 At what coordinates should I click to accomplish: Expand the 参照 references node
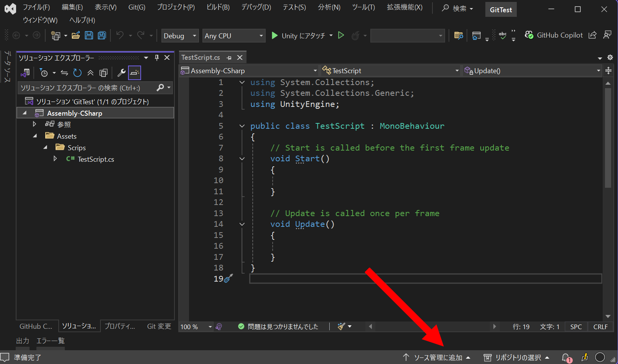click(x=35, y=124)
